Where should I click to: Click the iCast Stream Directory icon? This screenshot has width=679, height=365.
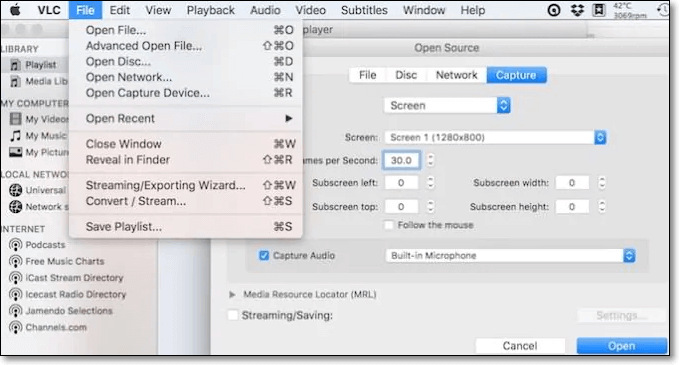16,278
